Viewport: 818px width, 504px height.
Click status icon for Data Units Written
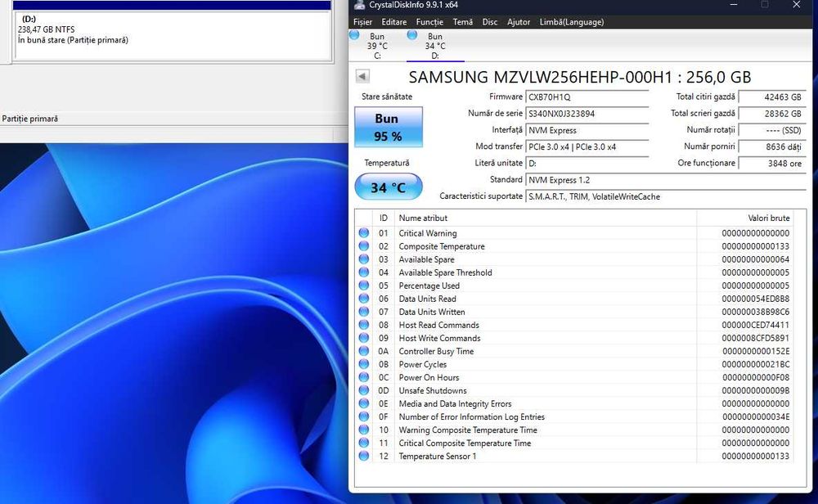364,312
